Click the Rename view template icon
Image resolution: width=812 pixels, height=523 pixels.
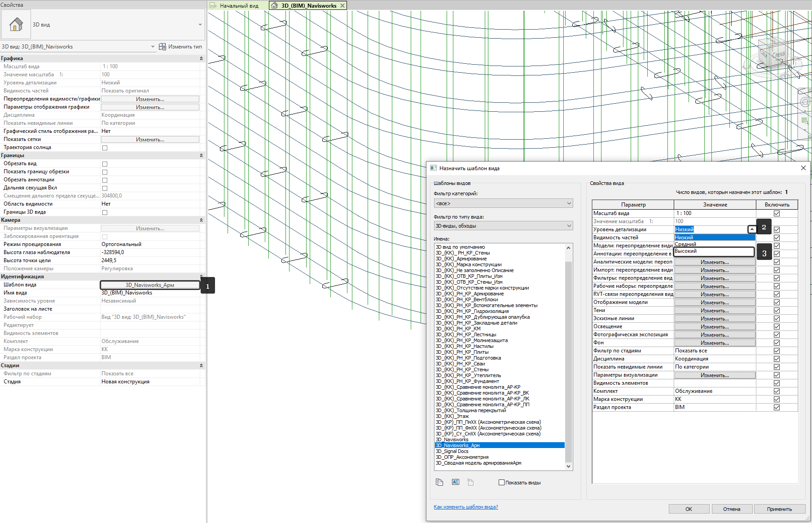point(456,482)
